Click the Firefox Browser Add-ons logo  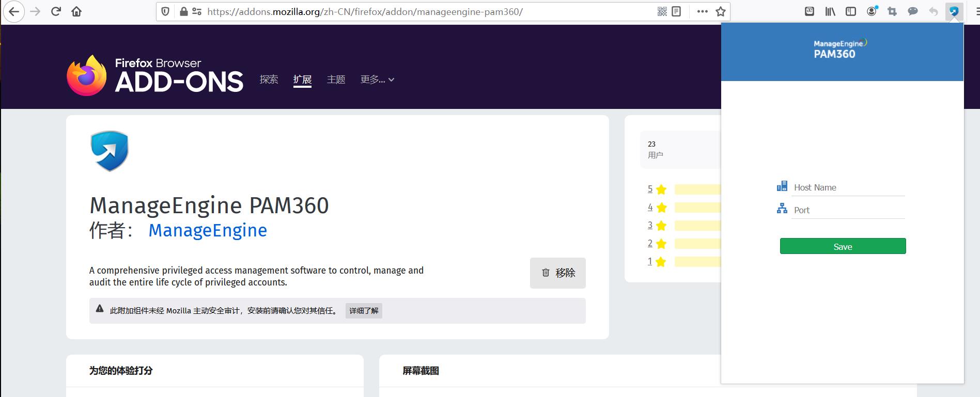pos(155,75)
